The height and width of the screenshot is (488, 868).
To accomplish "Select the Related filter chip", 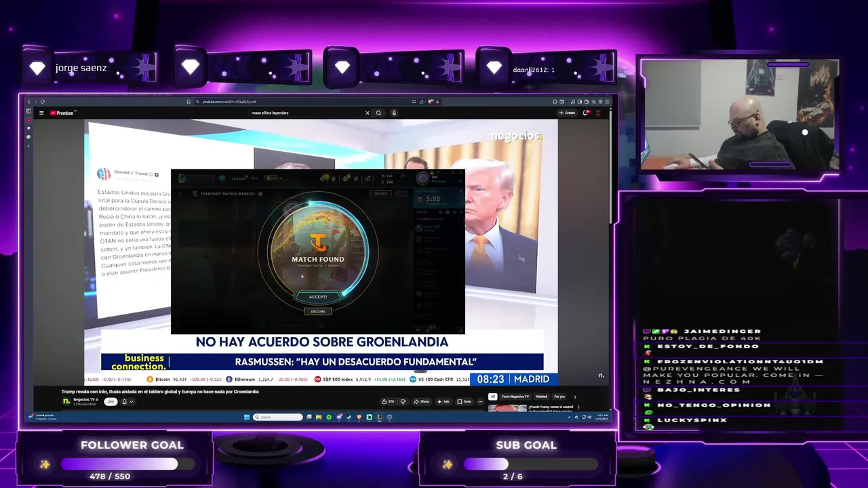I will (x=542, y=396).
